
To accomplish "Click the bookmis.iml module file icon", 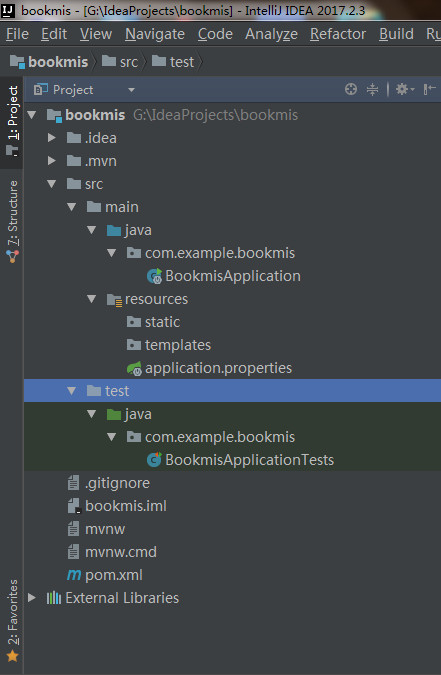I will point(74,506).
